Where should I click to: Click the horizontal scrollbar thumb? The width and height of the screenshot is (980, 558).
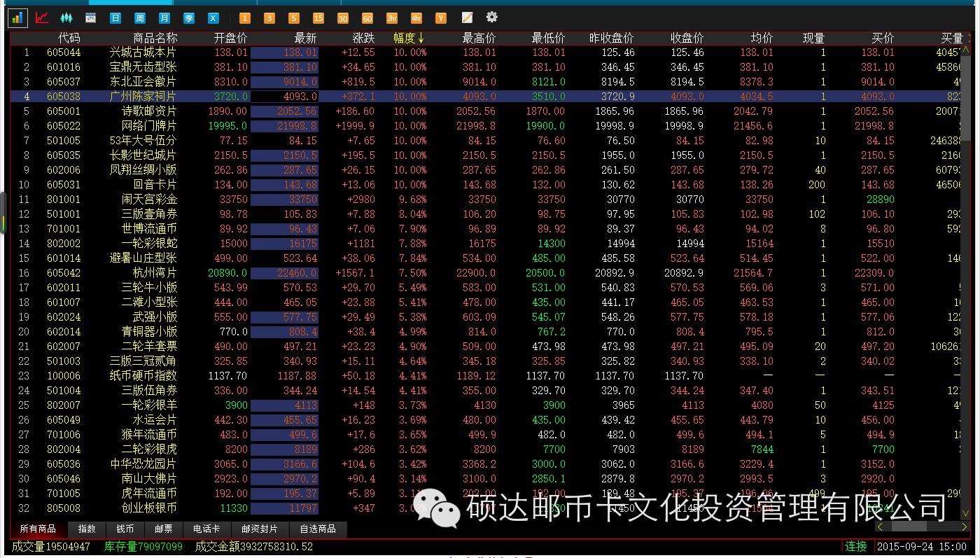click(x=909, y=526)
